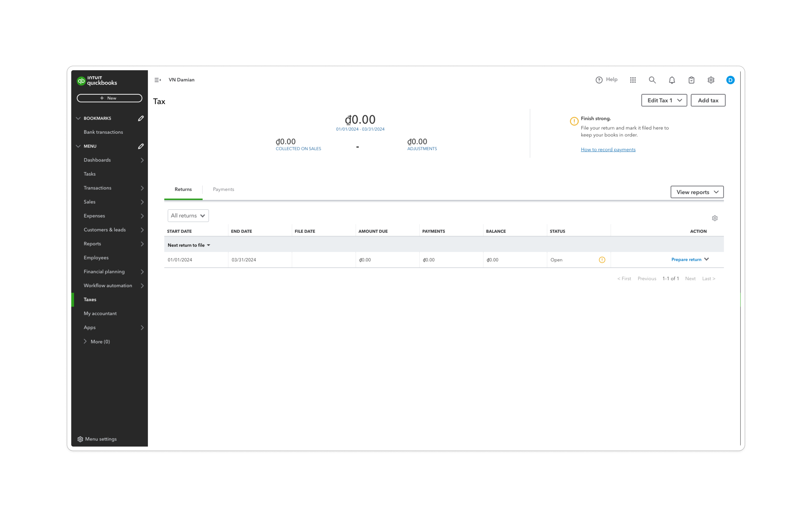Open the All returns filter dropdown
The width and height of the screenshot is (812, 519).
188,216
